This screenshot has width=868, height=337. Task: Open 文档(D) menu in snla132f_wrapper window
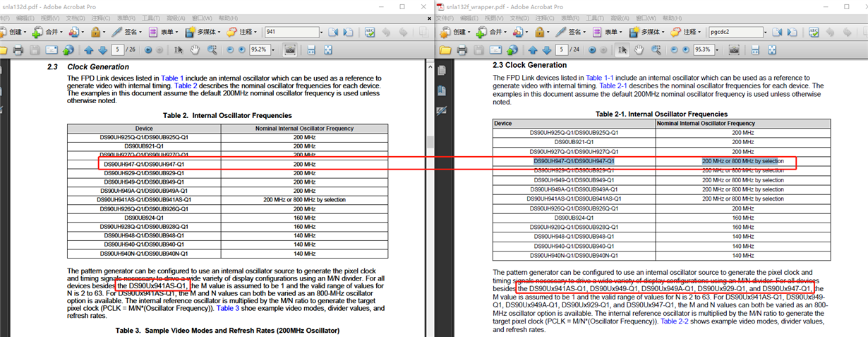(519, 18)
